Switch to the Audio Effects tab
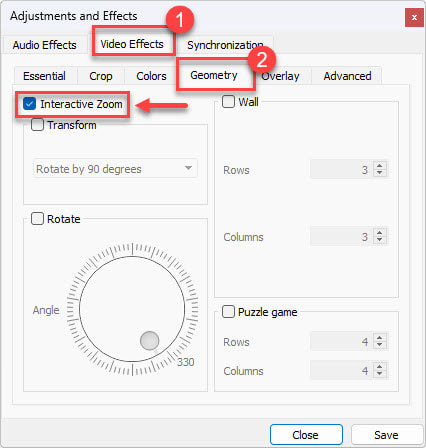Screen dimensions: 426x448 [45, 45]
